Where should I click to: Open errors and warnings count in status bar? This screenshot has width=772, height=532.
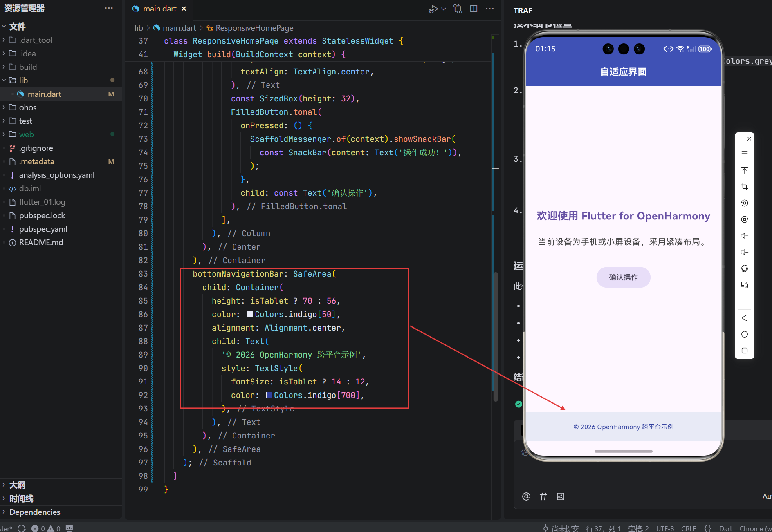46,528
